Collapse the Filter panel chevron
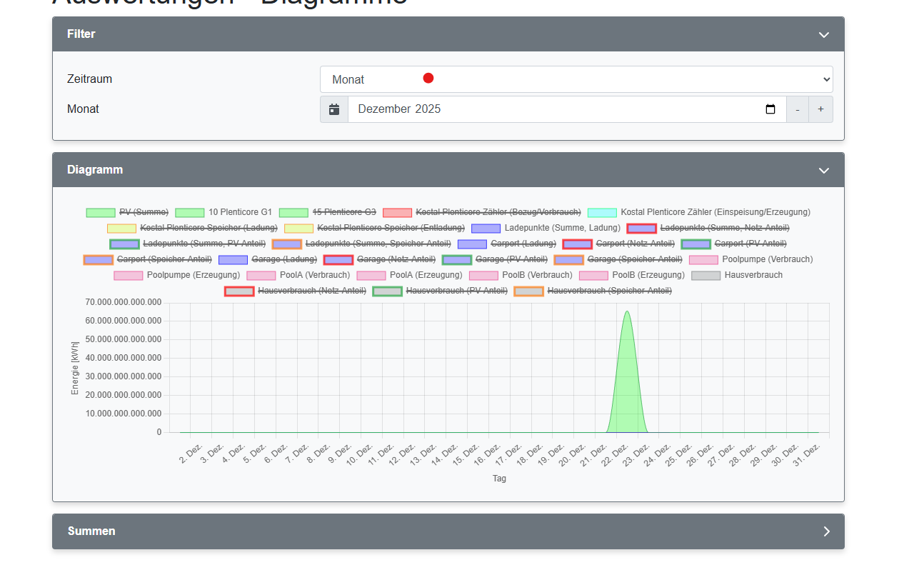 tap(823, 34)
